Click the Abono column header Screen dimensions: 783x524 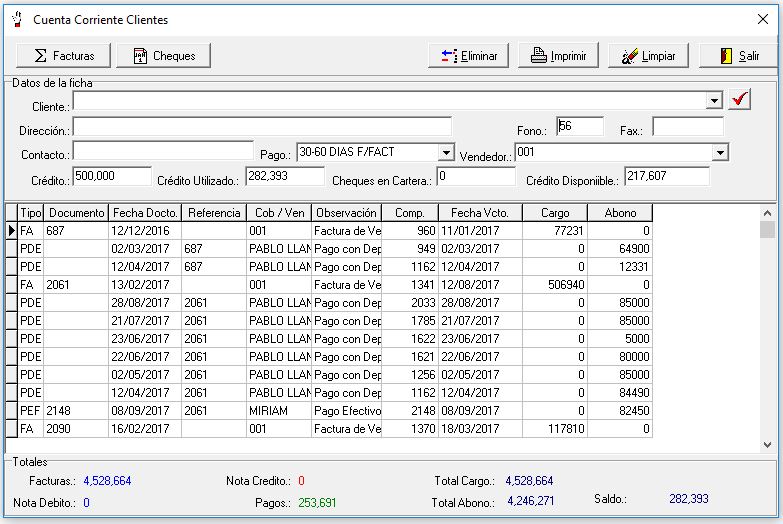pyautogui.click(x=619, y=213)
